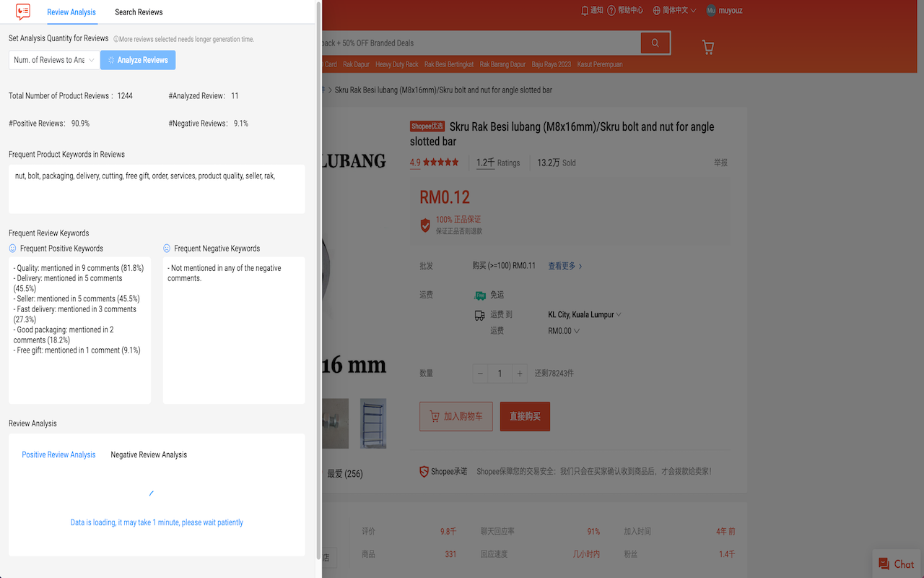Click the Rak Dapur suggestion link
The height and width of the screenshot is (578, 924).
356,64
